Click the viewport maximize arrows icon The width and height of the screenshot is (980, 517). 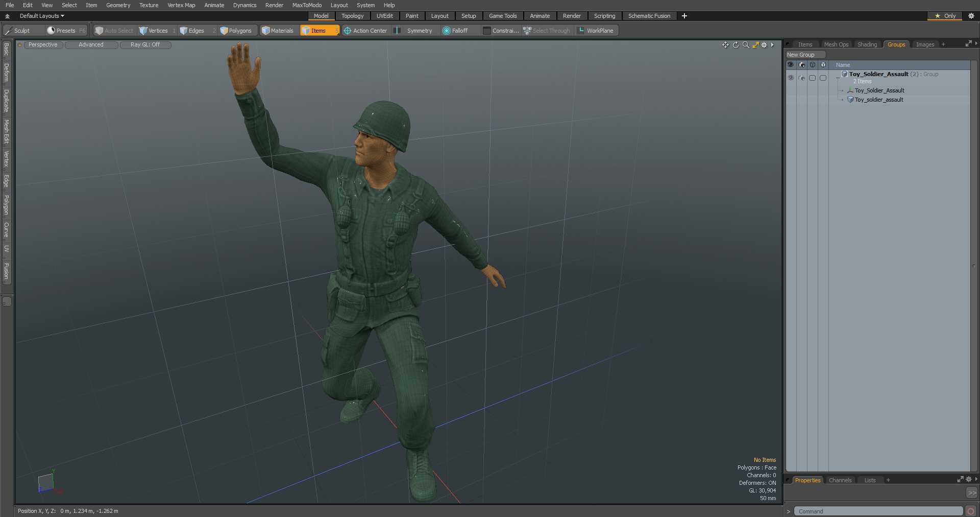[755, 45]
